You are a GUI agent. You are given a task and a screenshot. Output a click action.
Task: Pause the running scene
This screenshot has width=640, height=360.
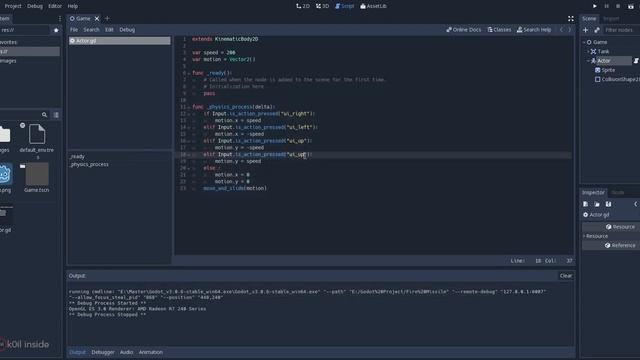click(606, 6)
